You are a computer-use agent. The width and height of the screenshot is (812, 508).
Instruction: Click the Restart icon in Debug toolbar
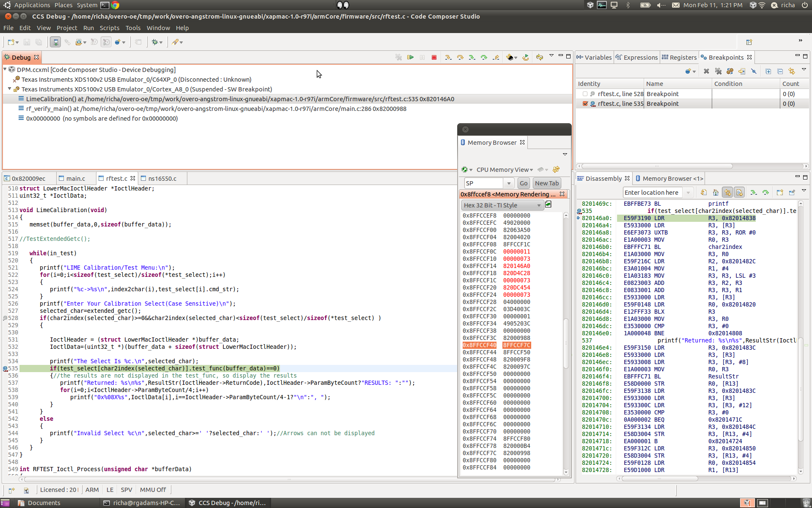pyautogui.click(x=525, y=57)
